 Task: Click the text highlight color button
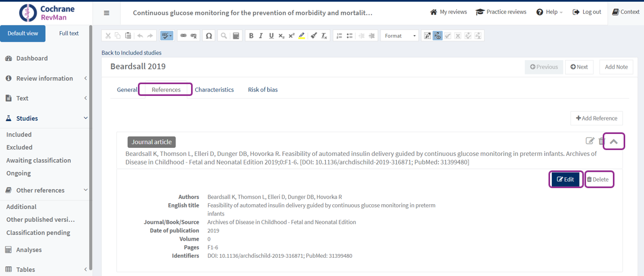tap(302, 36)
